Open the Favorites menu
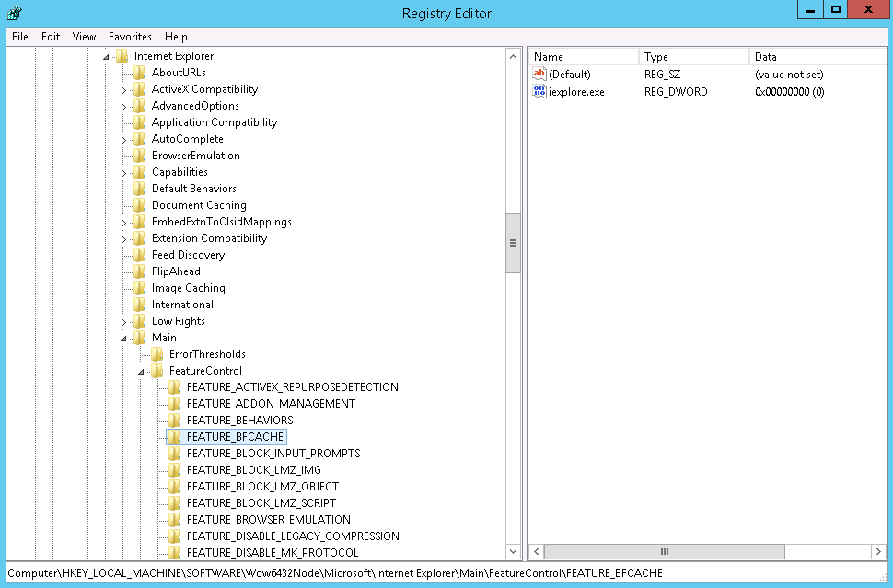893x588 pixels. click(x=130, y=37)
